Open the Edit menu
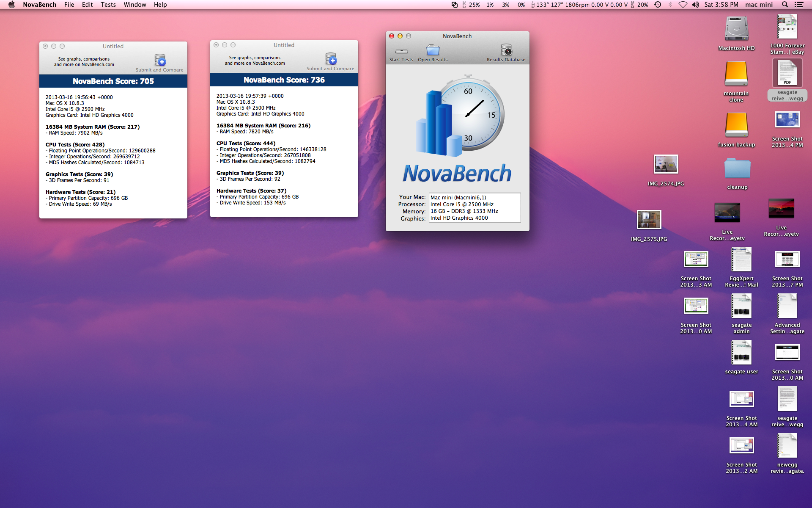 [x=87, y=5]
